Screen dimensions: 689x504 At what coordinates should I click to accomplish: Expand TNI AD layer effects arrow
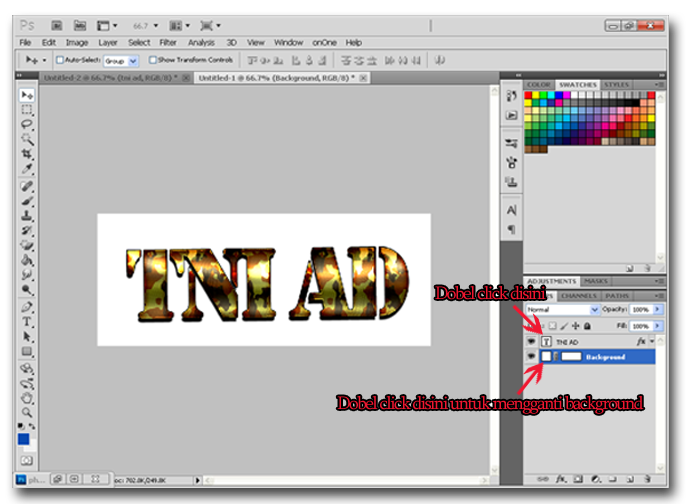[x=652, y=341]
